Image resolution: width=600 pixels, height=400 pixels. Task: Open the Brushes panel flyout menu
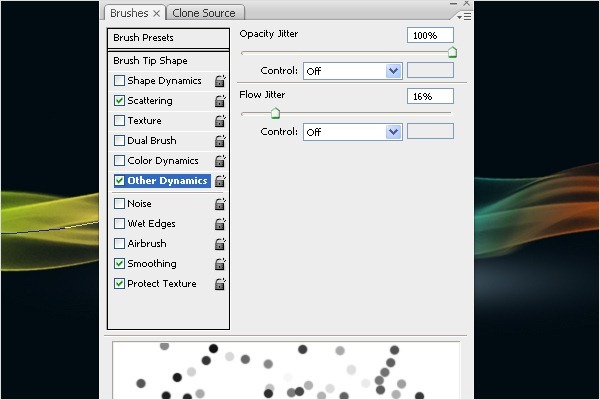[464, 16]
